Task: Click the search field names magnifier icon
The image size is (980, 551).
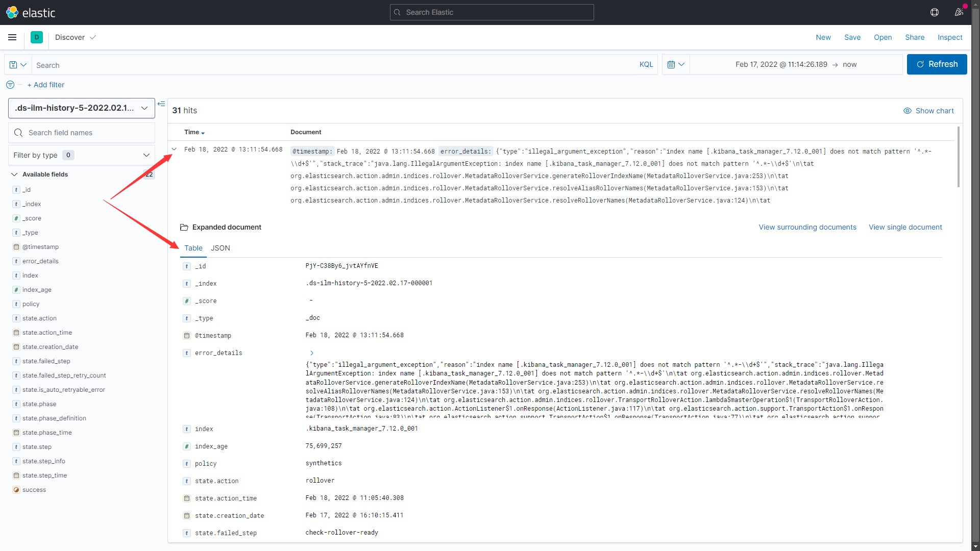Action: tap(18, 133)
